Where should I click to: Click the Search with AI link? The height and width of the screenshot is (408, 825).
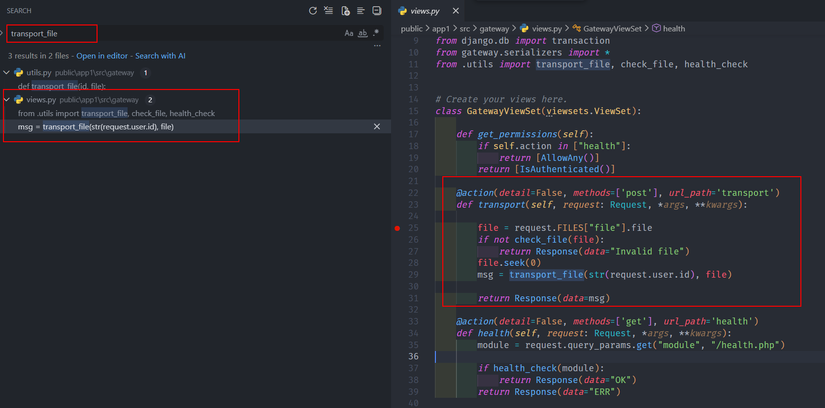160,56
